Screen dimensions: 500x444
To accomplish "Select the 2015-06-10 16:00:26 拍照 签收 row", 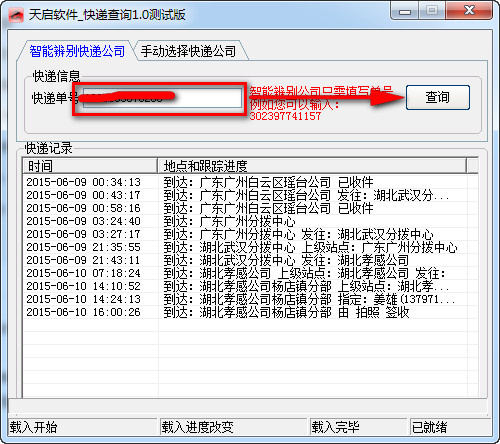I will [250, 312].
